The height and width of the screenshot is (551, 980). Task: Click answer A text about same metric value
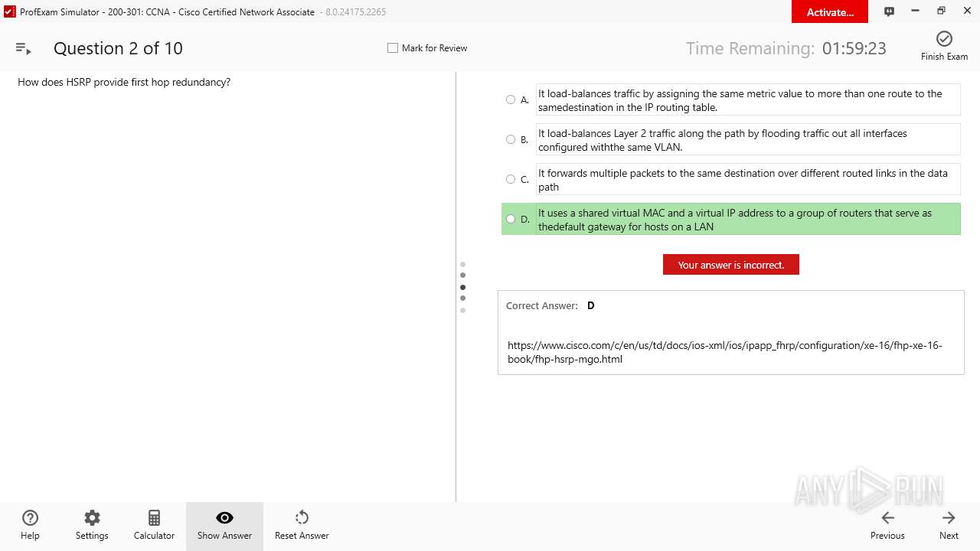pos(748,100)
